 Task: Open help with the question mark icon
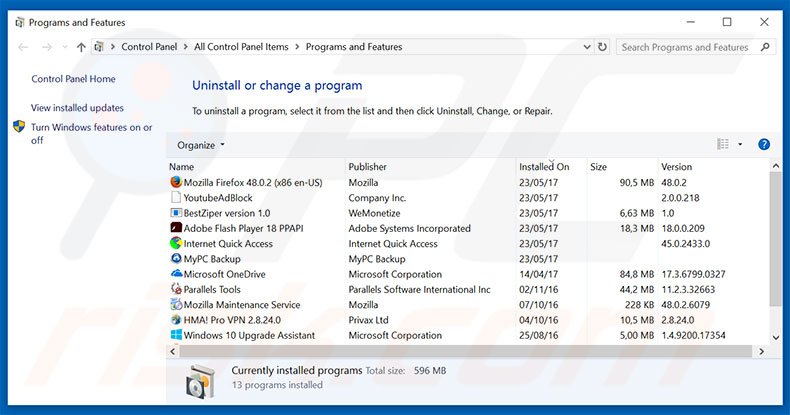click(x=764, y=145)
